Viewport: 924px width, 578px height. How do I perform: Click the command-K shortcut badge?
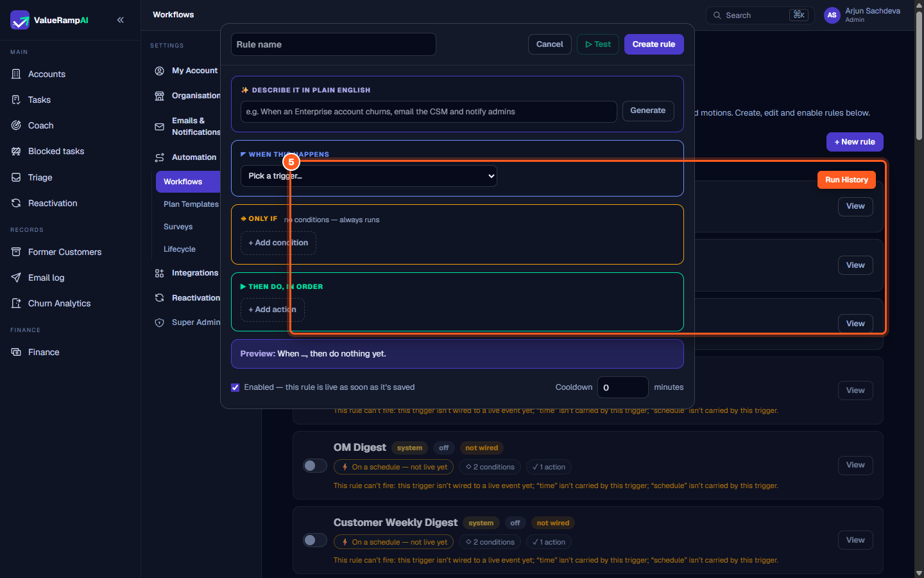[799, 15]
